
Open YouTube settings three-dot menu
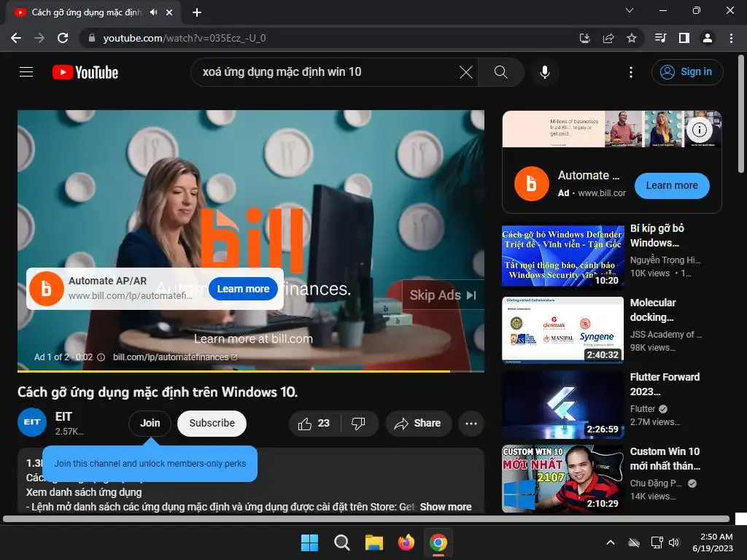(x=631, y=72)
